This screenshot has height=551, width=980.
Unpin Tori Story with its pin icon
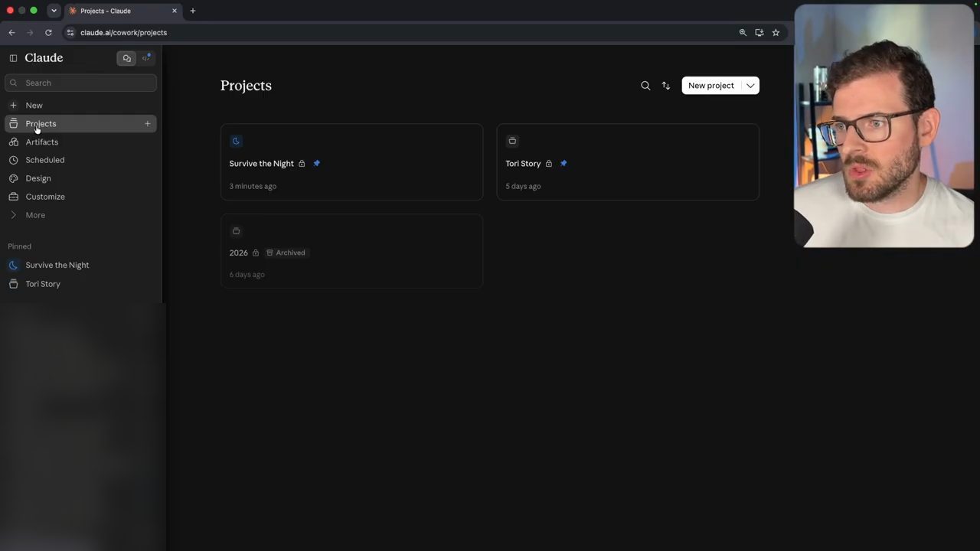coord(563,163)
